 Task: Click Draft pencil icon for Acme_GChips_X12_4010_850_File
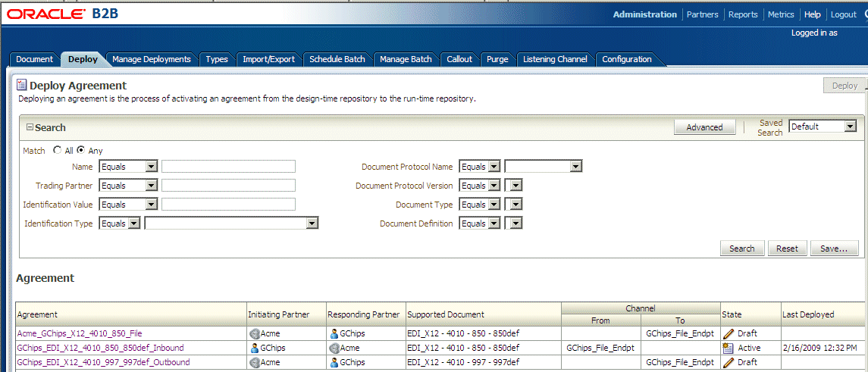click(729, 333)
